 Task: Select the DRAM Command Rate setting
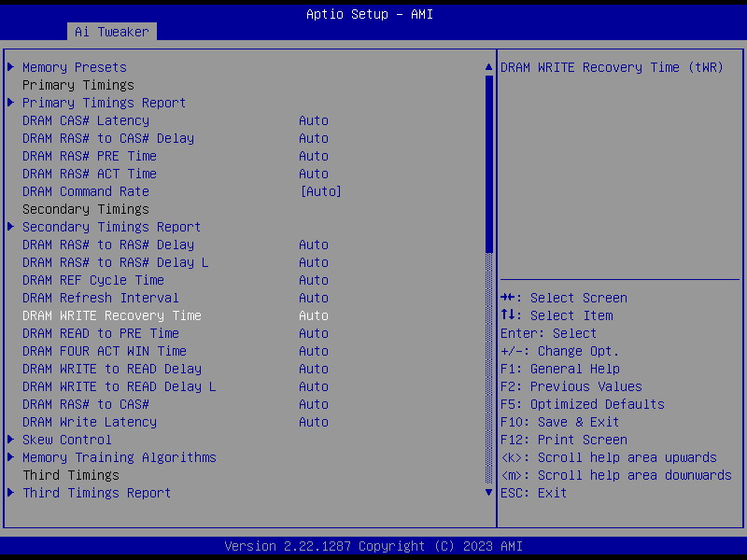86,191
